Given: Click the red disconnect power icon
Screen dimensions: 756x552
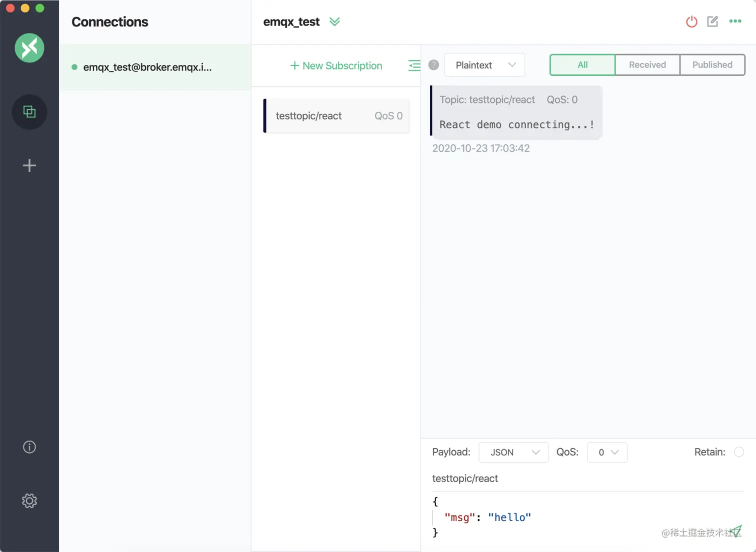Looking at the screenshot, I should (691, 21).
